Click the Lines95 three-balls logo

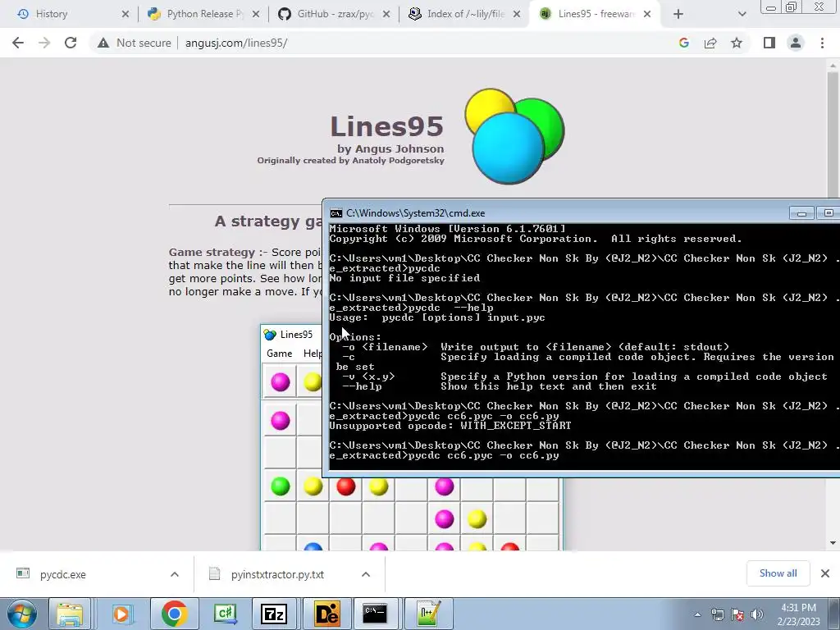(514, 136)
